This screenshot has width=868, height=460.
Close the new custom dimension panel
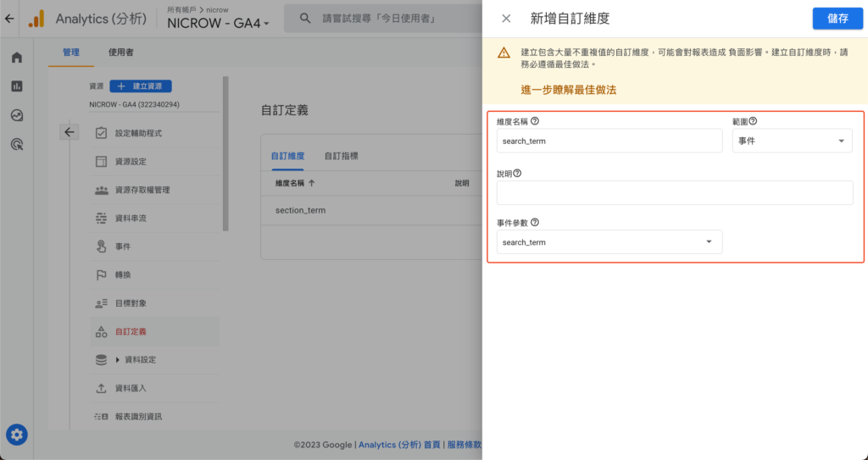(506, 19)
